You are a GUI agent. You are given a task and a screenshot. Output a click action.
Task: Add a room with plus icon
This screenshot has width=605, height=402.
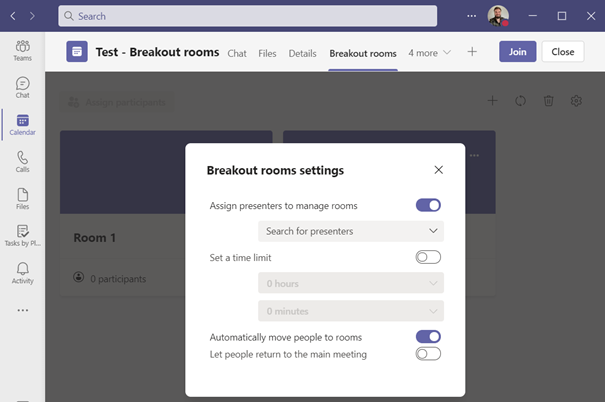[x=492, y=101]
